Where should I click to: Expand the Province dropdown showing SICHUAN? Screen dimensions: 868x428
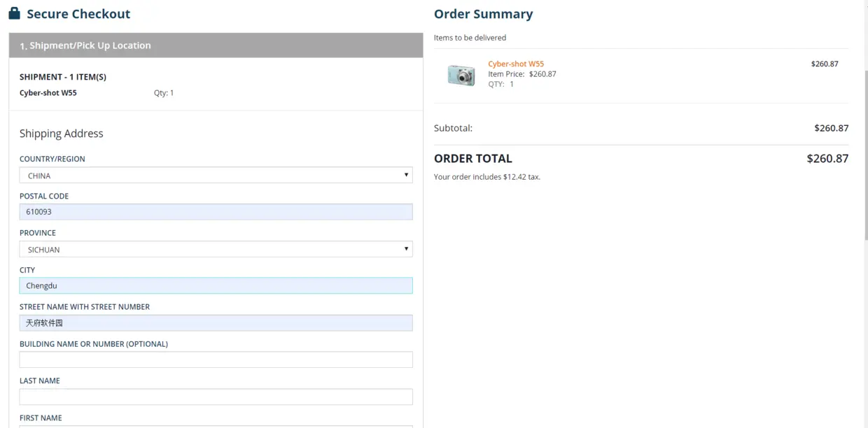tap(216, 249)
